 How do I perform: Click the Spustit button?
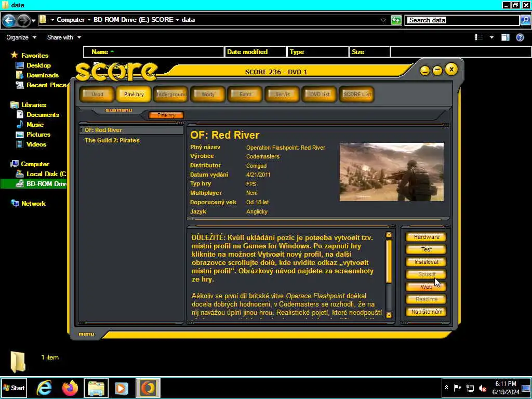(x=426, y=274)
